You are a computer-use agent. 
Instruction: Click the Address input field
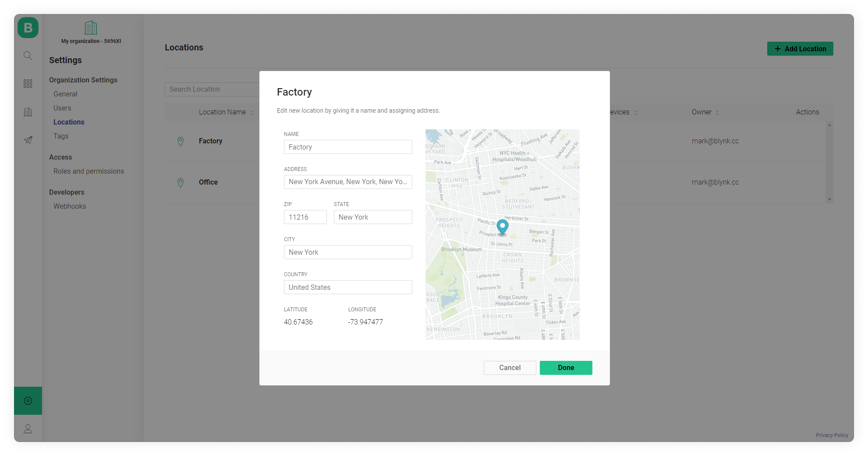point(347,182)
